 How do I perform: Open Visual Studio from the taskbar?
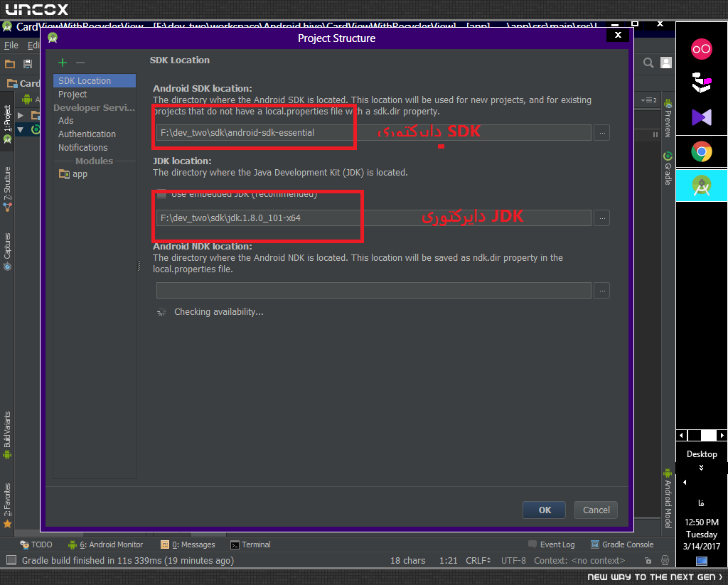coord(701,117)
